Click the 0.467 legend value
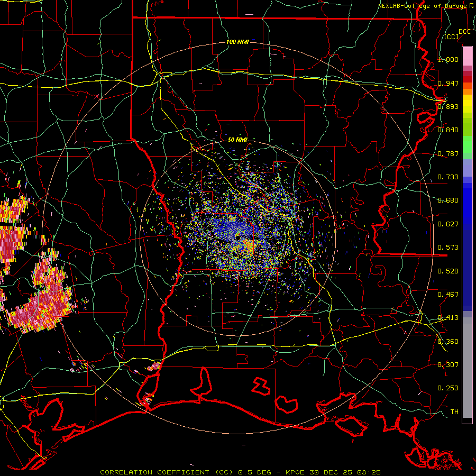 [x=448, y=295]
